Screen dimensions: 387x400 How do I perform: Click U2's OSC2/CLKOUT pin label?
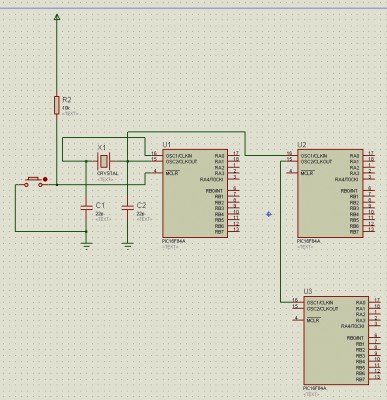tap(316, 162)
